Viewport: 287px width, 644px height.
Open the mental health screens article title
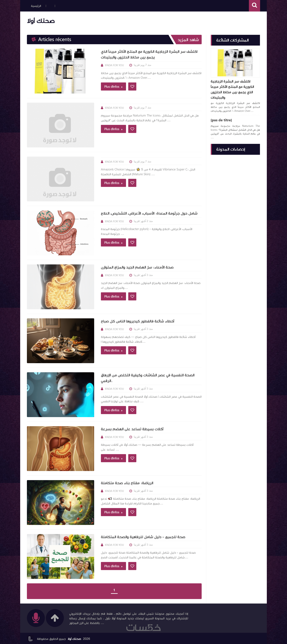148,378
